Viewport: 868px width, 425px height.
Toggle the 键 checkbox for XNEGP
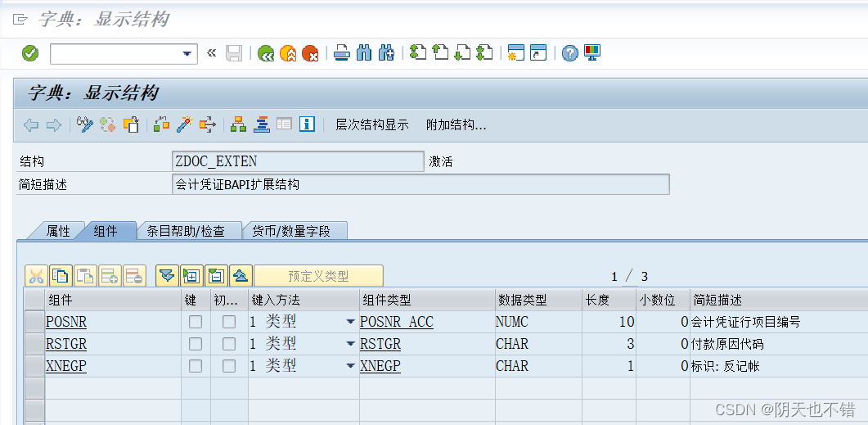click(x=196, y=366)
